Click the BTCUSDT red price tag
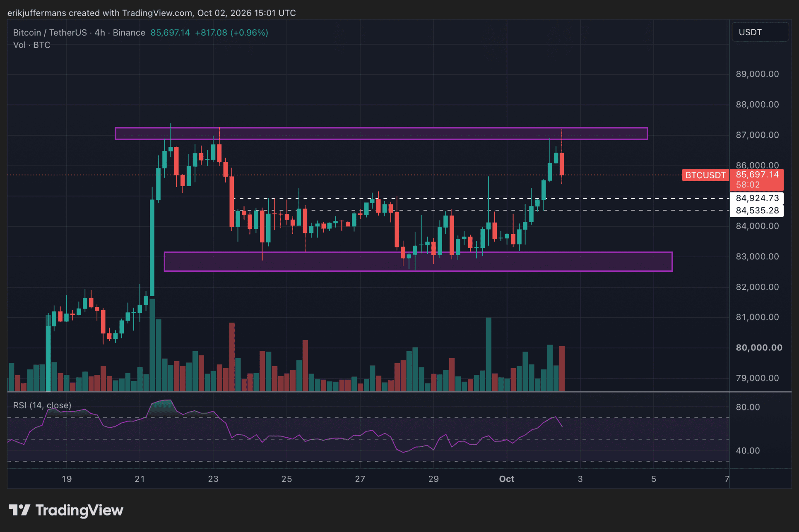 [705, 175]
